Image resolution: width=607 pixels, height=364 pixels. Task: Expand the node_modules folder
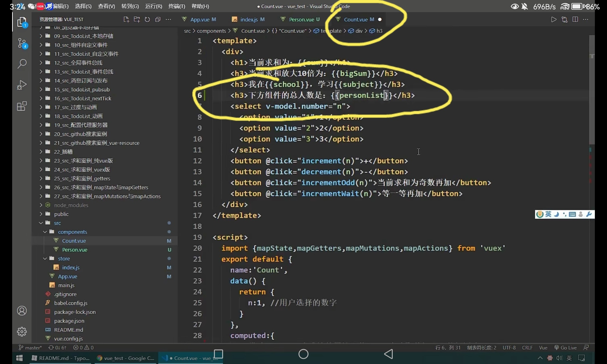point(71,205)
